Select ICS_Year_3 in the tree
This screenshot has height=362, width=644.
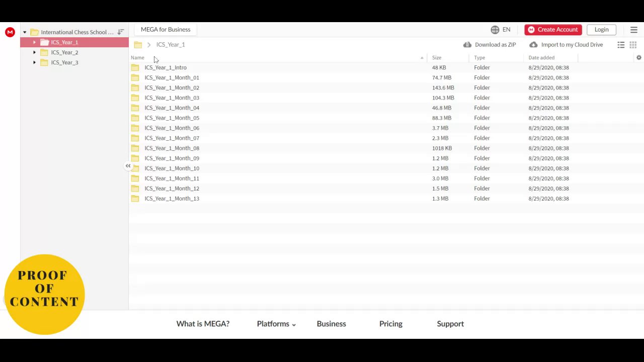(x=64, y=62)
